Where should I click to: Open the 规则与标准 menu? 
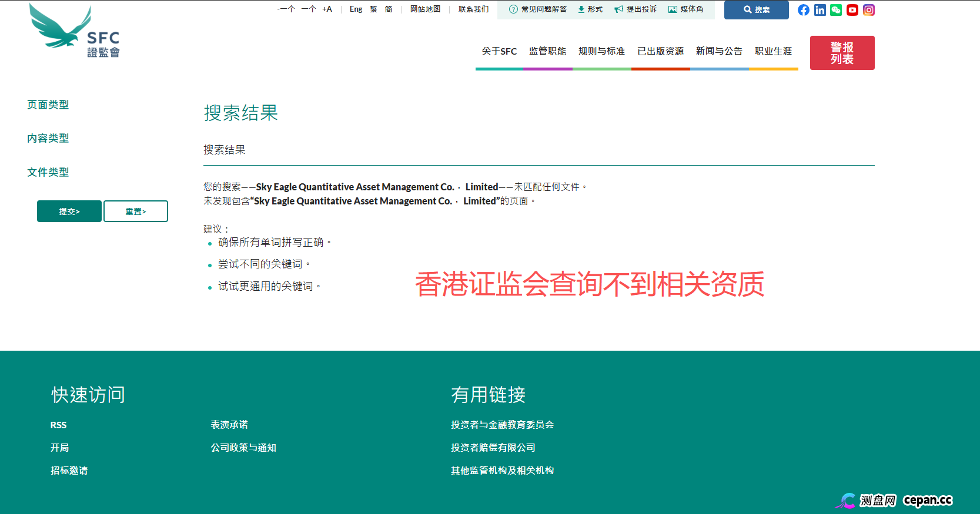(x=601, y=52)
